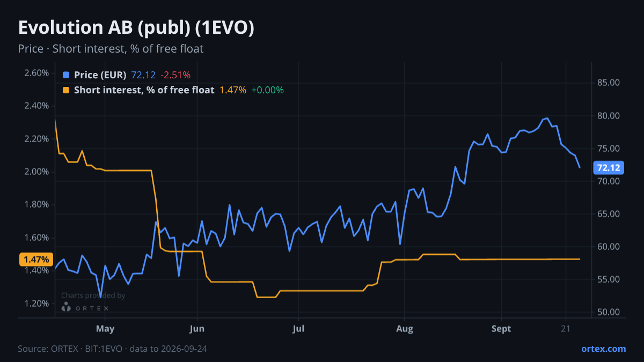
Task: Click the blue Price legend color swatch
Action: [66, 75]
